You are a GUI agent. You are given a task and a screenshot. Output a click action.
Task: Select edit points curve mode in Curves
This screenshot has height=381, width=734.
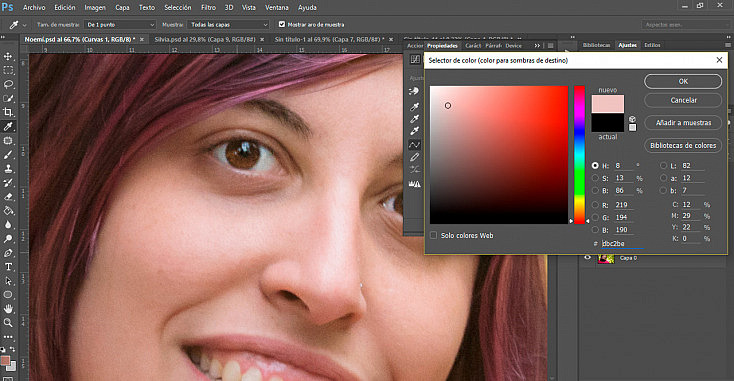414,145
